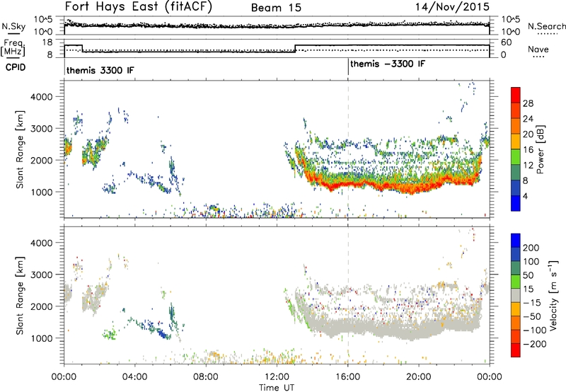Click the 'Freq. [MHz]' axis label
Screen dimensions: 566x392
(14, 47)
